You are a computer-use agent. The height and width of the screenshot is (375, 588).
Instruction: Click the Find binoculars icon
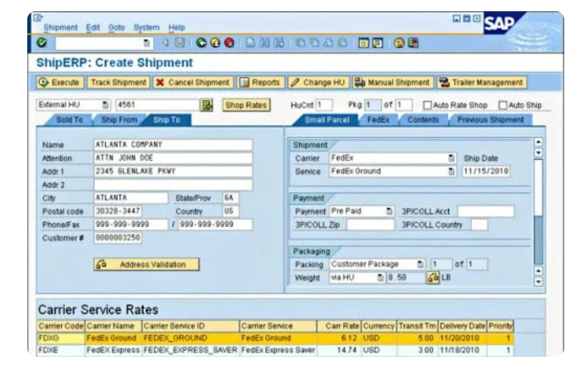[x=264, y=43]
